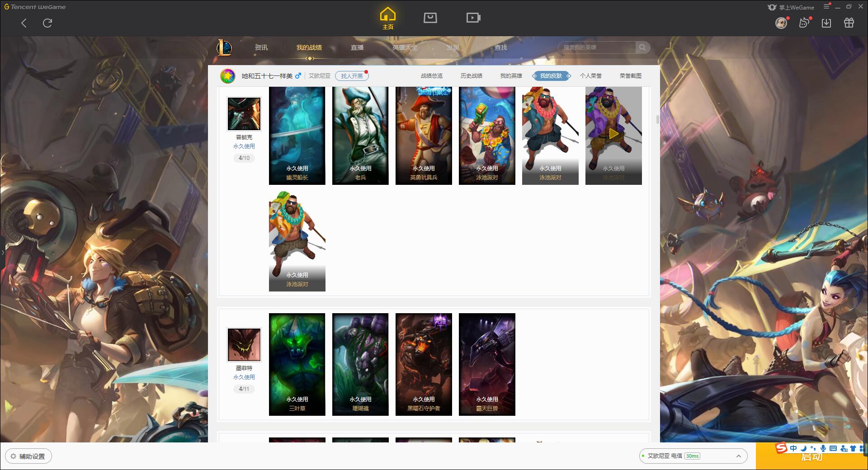Toggle the 中 Chinese input mode

[793, 448]
